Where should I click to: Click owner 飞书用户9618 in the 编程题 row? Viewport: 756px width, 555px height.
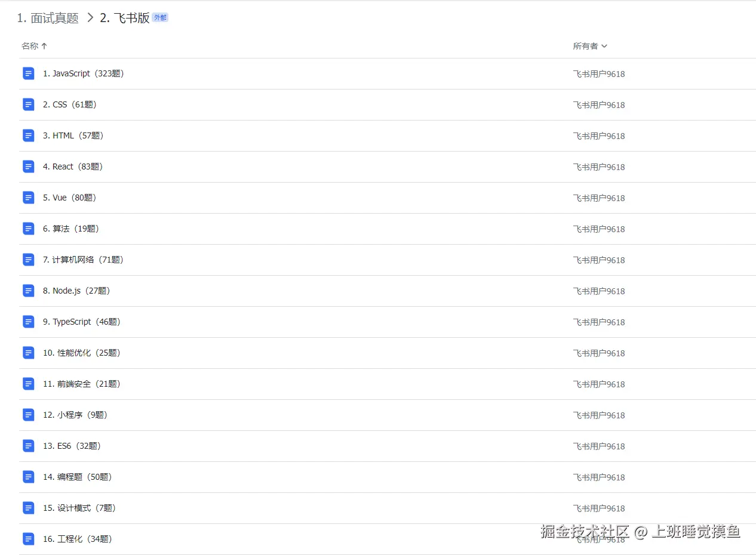[x=599, y=477]
